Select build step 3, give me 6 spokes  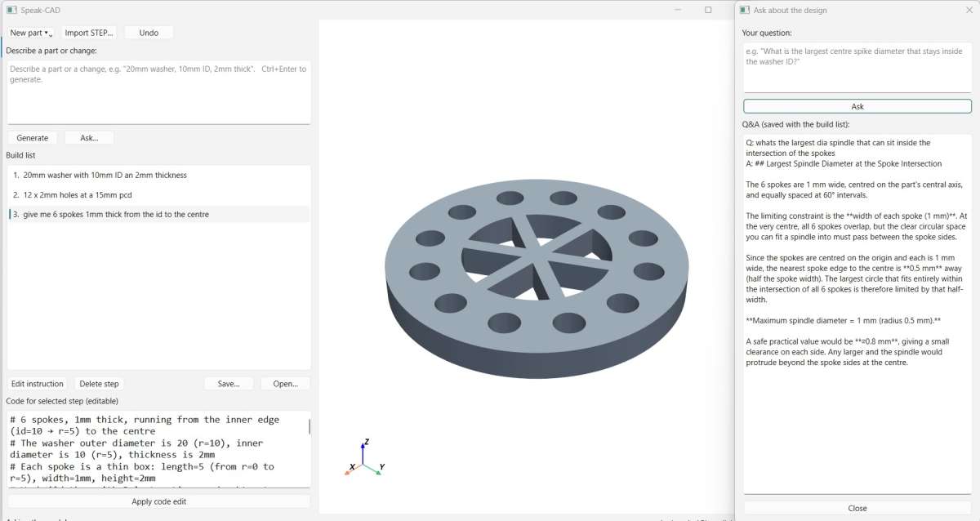[x=158, y=214]
